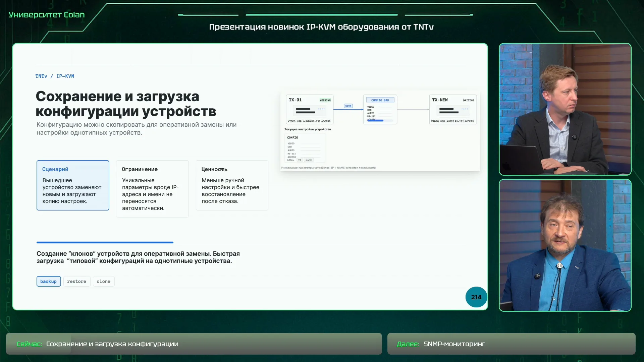This screenshot has height=362, width=644.
Task: Click the WORKING status badge on TX-01
Action: pos(325,100)
